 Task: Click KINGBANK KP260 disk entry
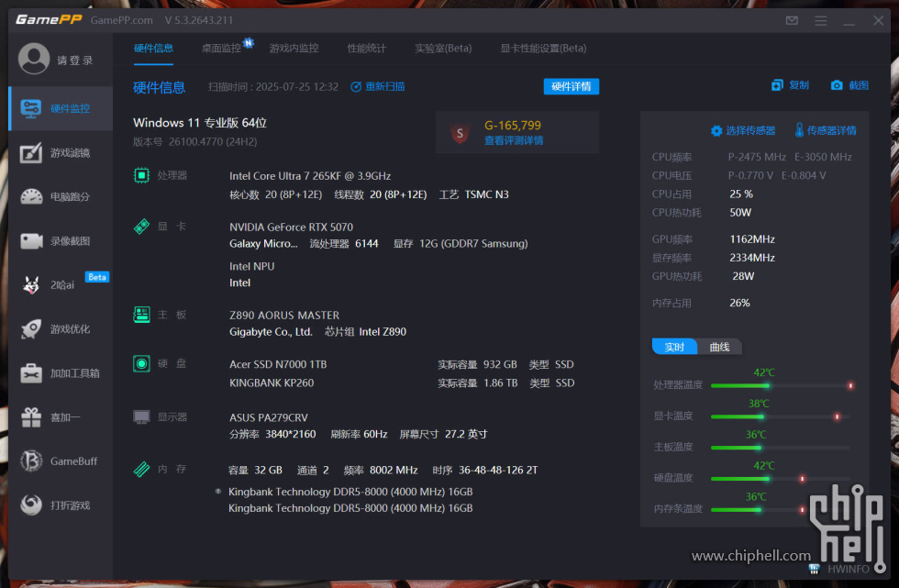click(x=272, y=383)
